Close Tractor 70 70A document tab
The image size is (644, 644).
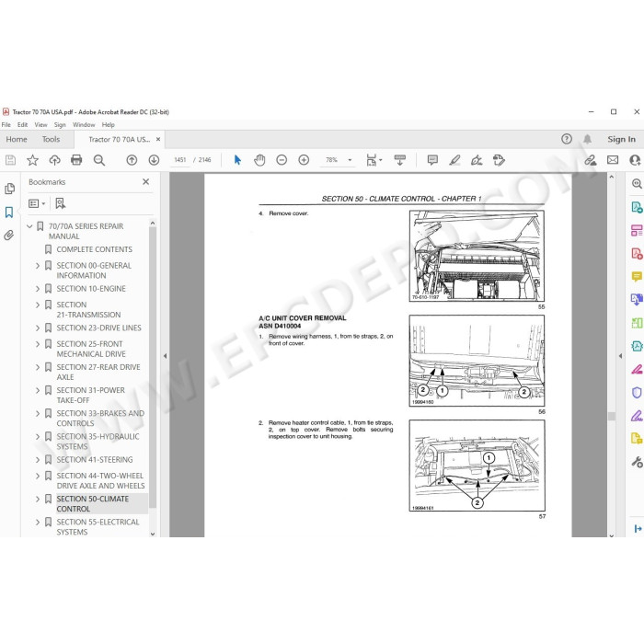click(158, 139)
